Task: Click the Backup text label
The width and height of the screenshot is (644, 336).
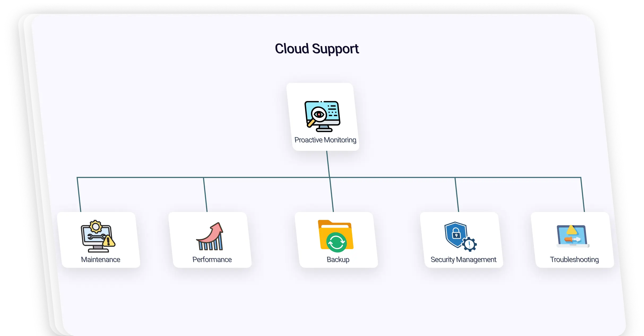Action: pos(338,259)
